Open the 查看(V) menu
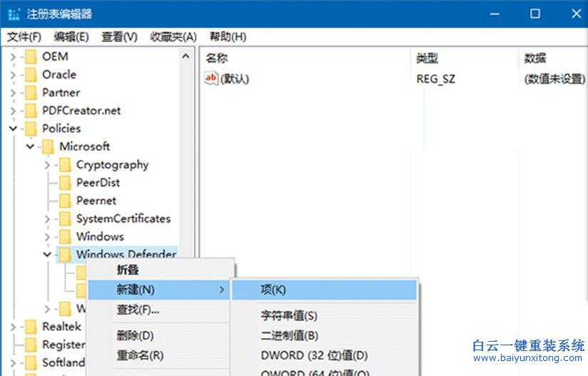This screenshot has width=588, height=376. [119, 36]
